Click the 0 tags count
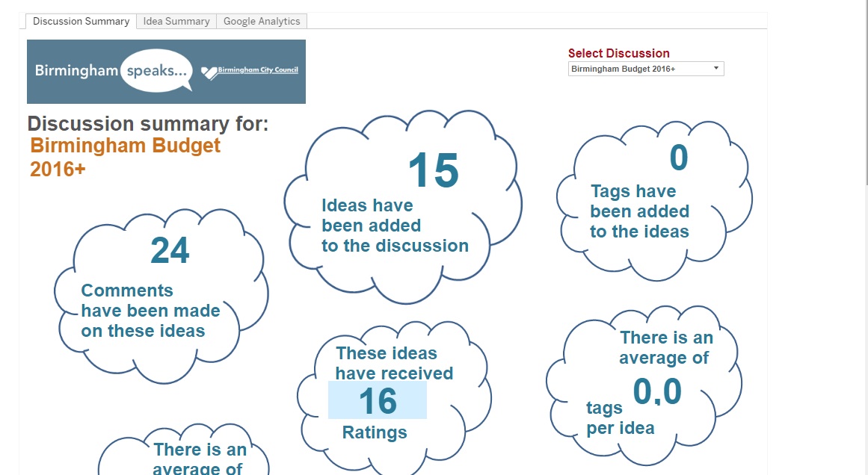 (x=679, y=158)
